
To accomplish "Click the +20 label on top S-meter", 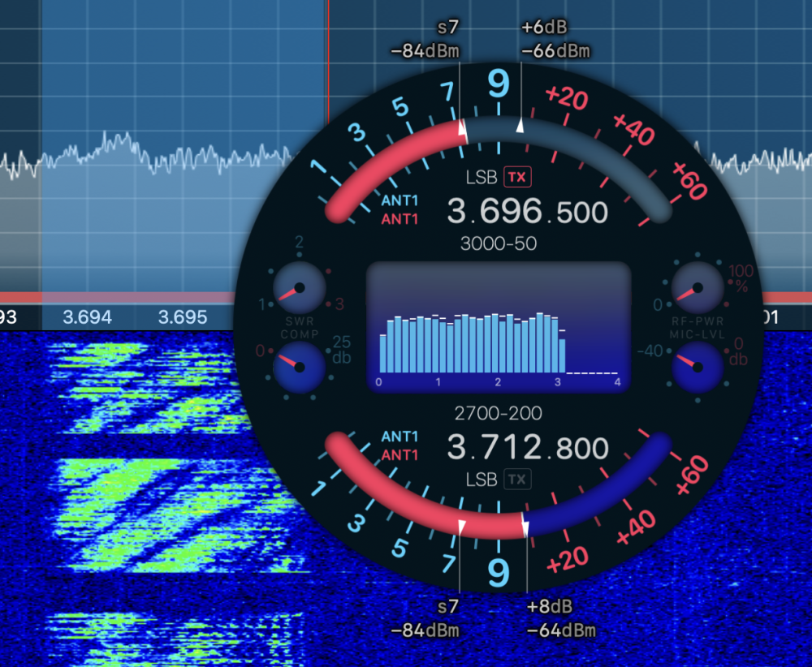I will (567, 97).
